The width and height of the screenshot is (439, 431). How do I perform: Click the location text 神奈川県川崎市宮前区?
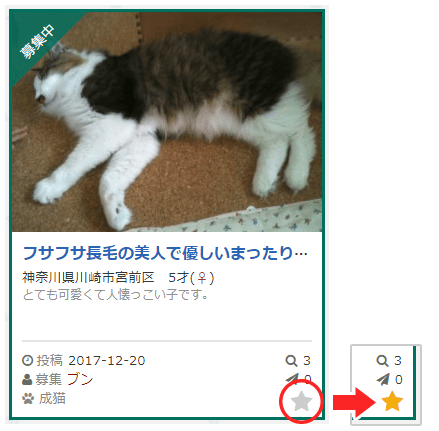[x=88, y=277]
